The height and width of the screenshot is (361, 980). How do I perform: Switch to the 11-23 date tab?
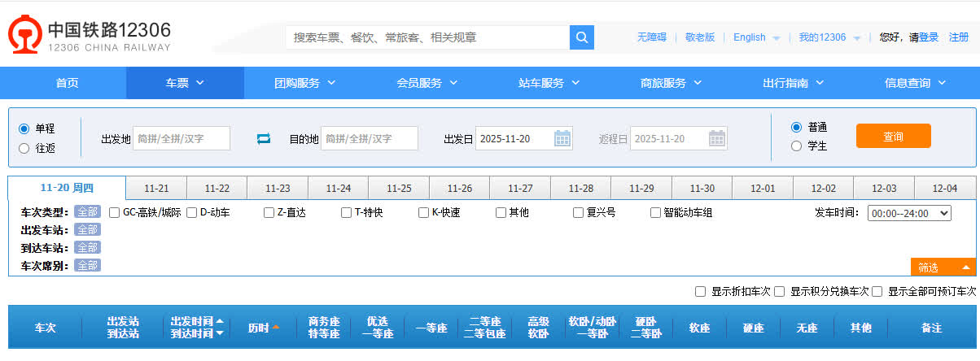point(278,188)
